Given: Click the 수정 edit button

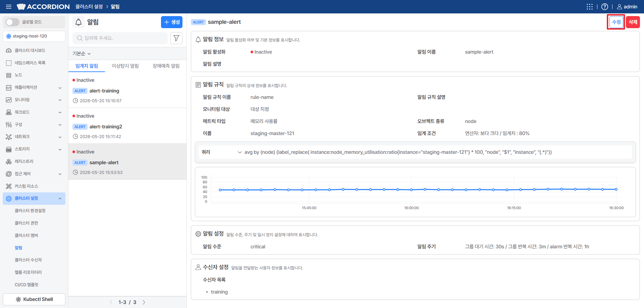Looking at the screenshot, I should (616, 22).
